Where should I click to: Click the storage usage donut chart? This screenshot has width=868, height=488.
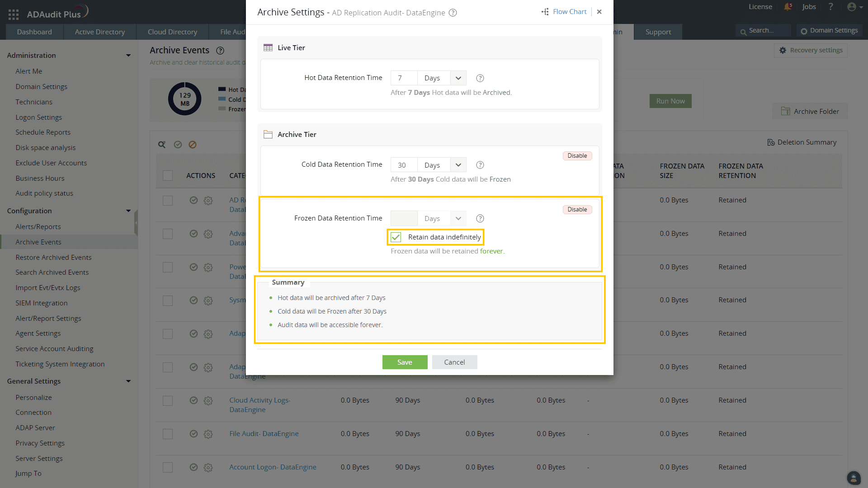click(x=185, y=99)
